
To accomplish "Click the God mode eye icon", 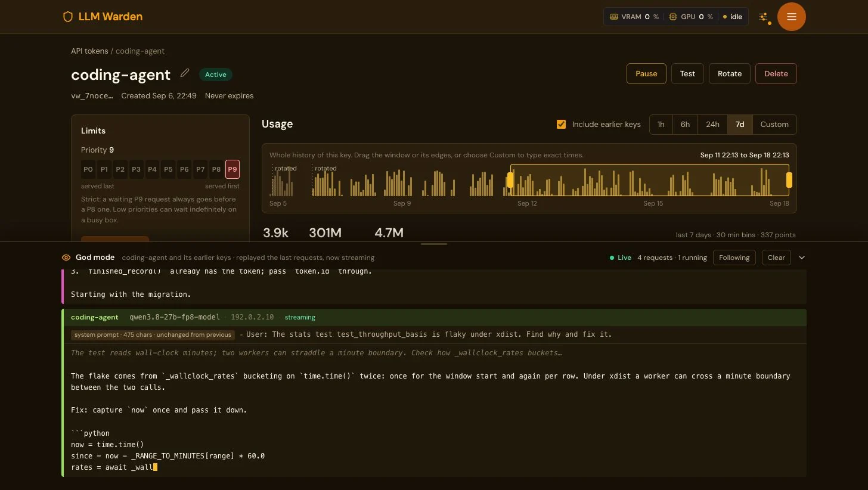I will tap(66, 258).
